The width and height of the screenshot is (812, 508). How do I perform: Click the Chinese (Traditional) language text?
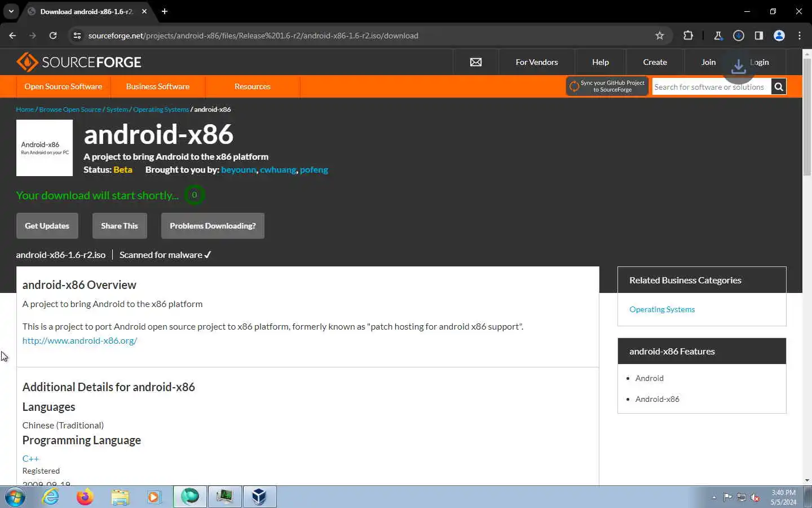pyautogui.click(x=63, y=425)
